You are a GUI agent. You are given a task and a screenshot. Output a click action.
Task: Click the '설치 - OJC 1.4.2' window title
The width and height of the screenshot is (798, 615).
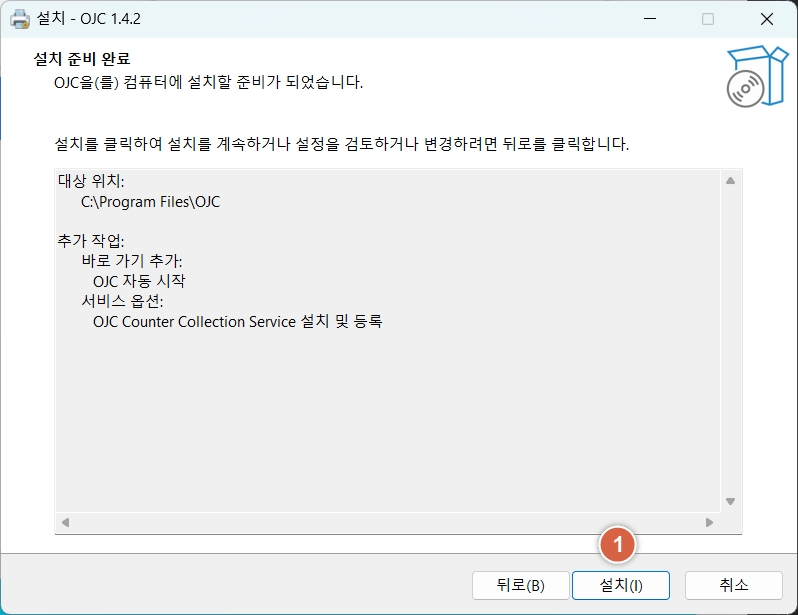89,19
